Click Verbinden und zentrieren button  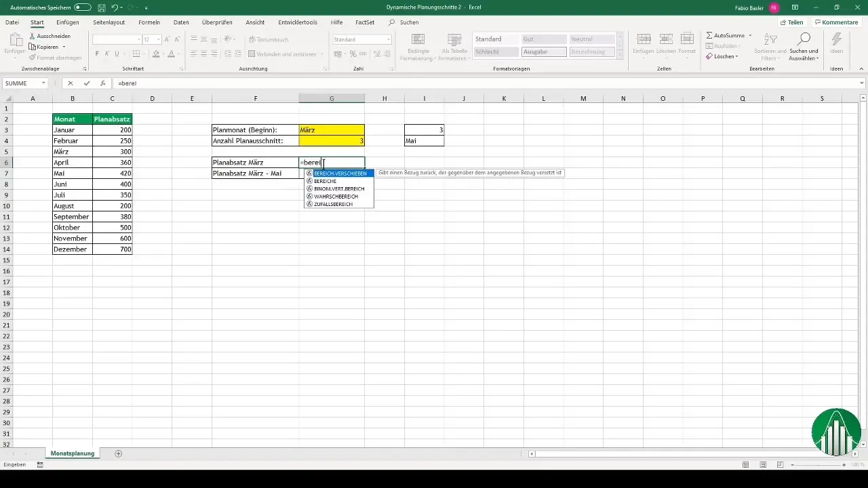pyautogui.click(x=282, y=54)
